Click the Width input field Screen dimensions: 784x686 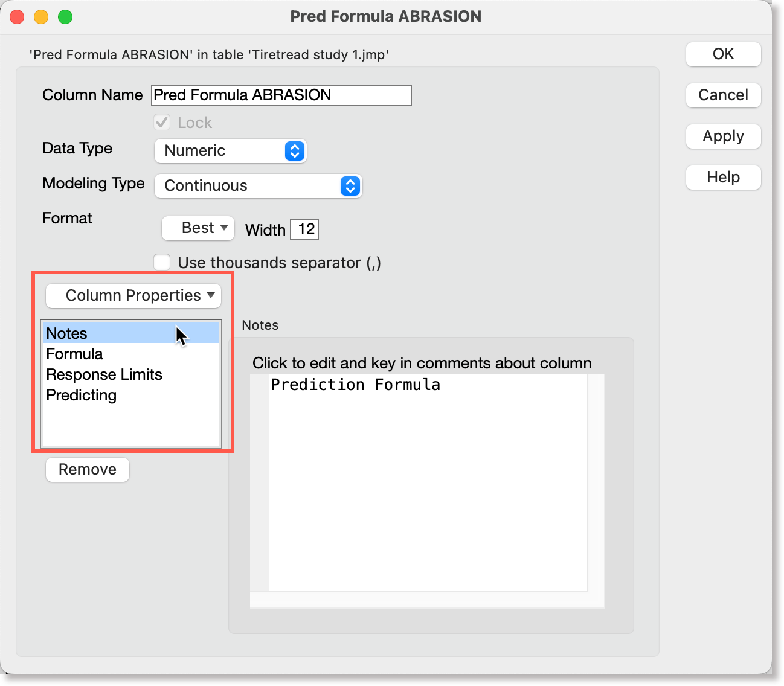click(x=304, y=229)
